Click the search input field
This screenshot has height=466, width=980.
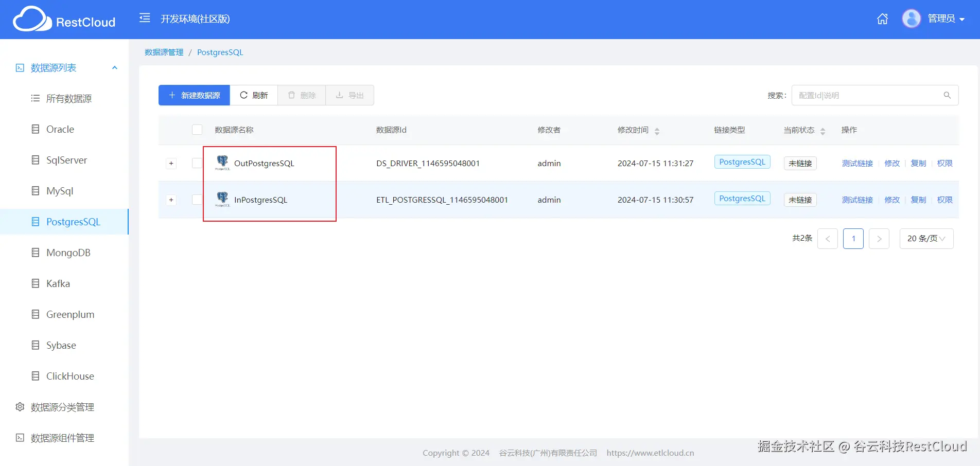(x=875, y=95)
